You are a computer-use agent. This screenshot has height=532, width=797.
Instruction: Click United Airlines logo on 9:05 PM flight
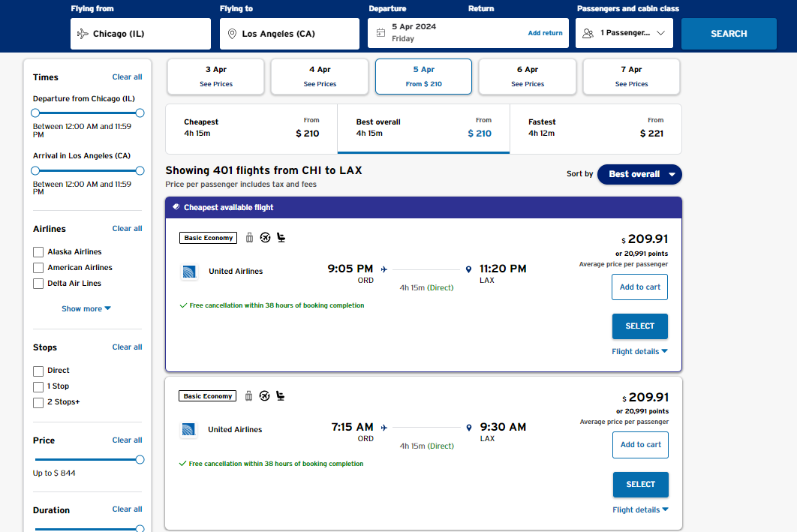(189, 272)
